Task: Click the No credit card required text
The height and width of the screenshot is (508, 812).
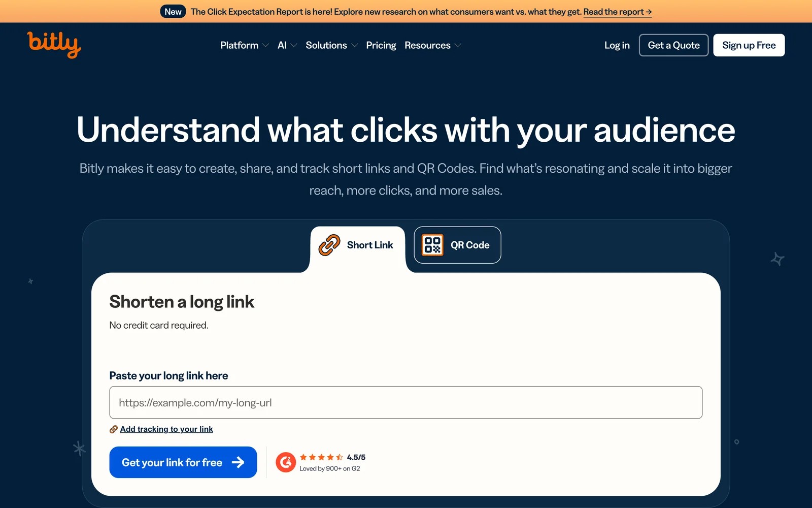Action: (159, 325)
